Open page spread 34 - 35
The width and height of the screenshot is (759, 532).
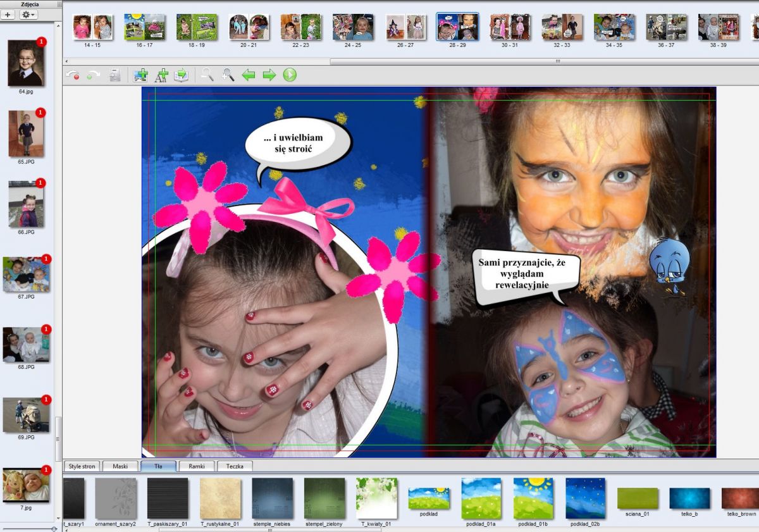pyautogui.click(x=614, y=27)
